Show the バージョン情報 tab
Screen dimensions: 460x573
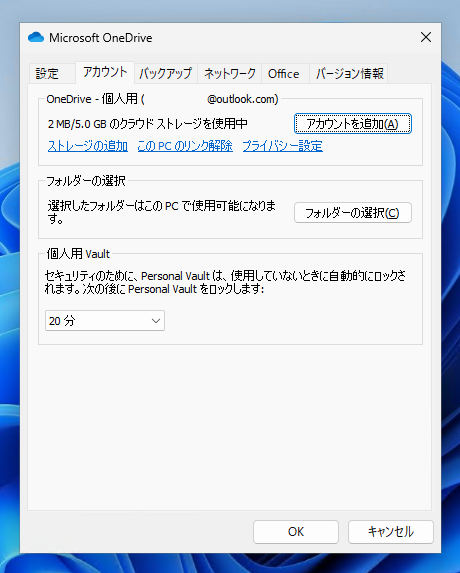[349, 73]
